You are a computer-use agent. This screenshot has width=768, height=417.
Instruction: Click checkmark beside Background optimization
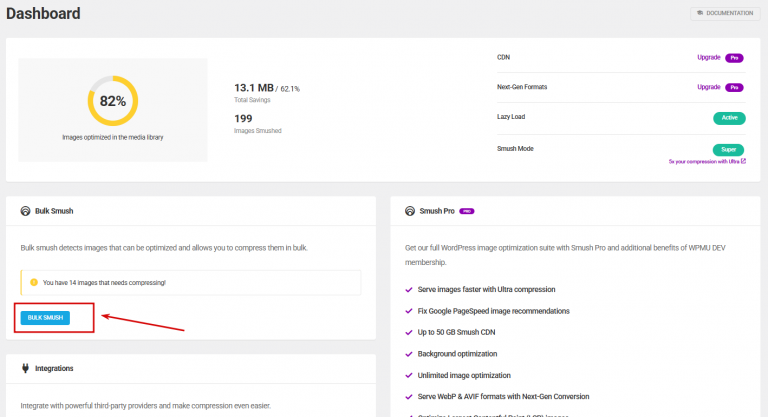pos(409,354)
